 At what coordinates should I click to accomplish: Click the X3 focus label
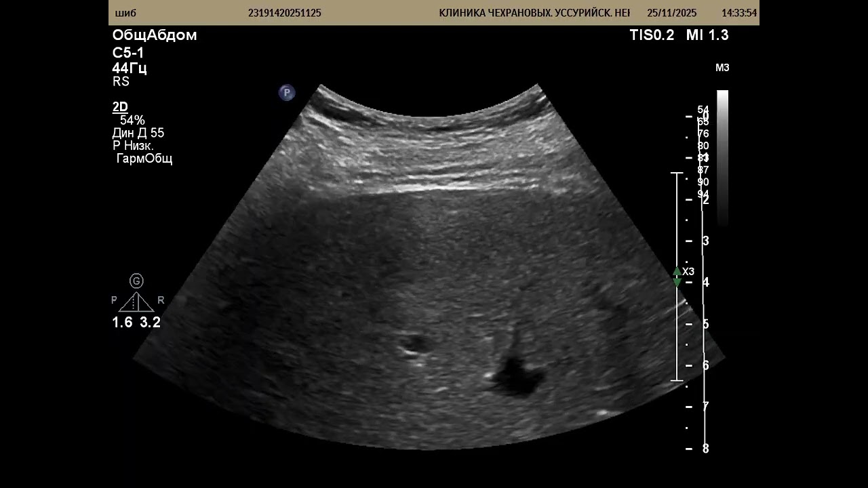pos(688,271)
